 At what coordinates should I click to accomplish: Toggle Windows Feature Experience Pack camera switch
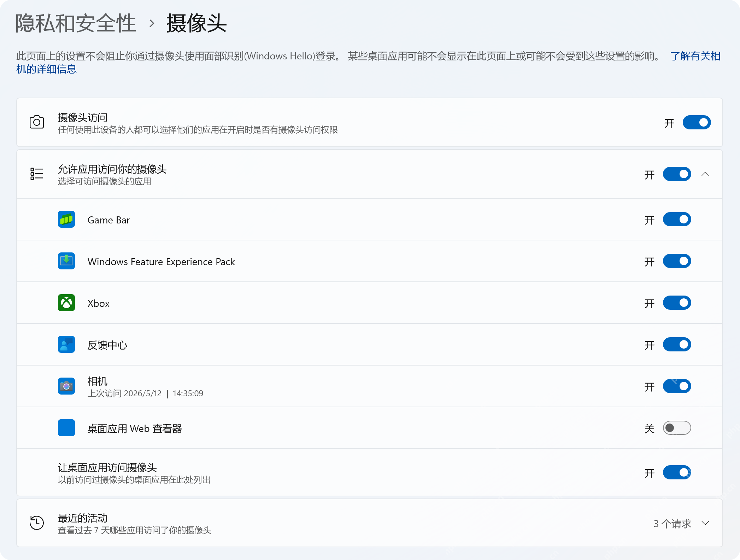point(677,261)
